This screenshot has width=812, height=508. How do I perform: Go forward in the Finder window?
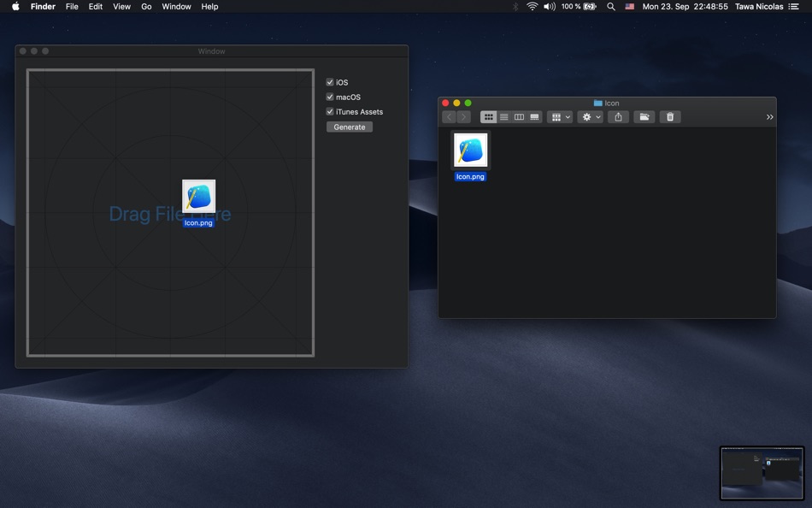464,117
